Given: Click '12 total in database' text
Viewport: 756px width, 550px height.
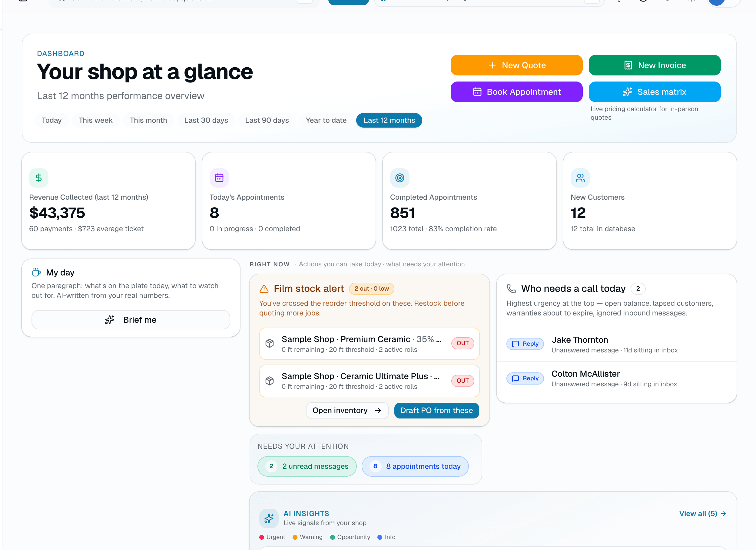Looking at the screenshot, I should click(x=603, y=229).
